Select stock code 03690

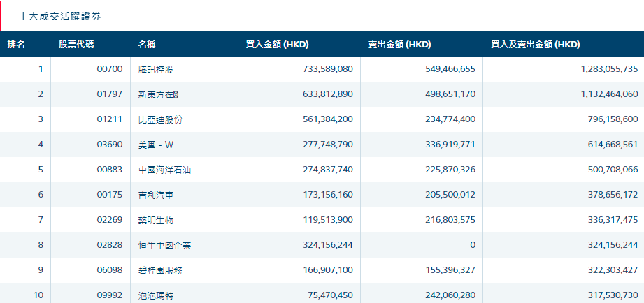click(x=110, y=145)
